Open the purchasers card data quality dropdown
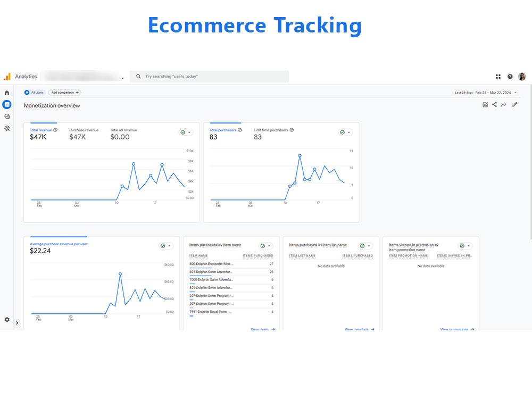 [345, 132]
